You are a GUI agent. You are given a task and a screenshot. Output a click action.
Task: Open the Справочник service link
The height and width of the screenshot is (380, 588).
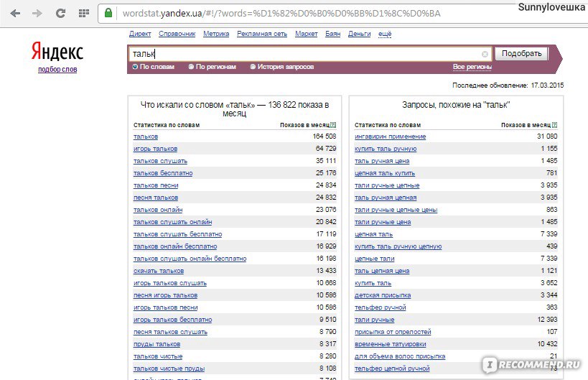click(177, 34)
